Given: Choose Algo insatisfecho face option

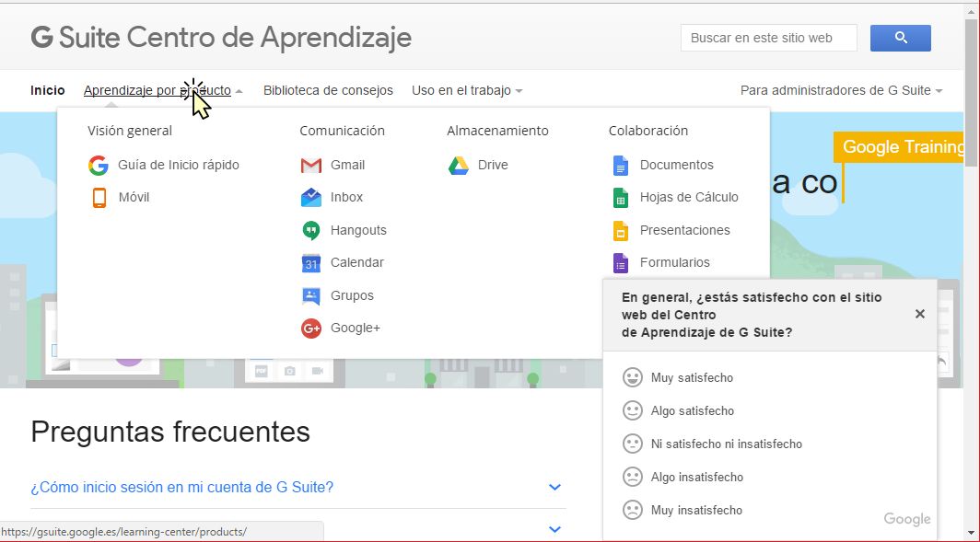Looking at the screenshot, I should coord(633,477).
